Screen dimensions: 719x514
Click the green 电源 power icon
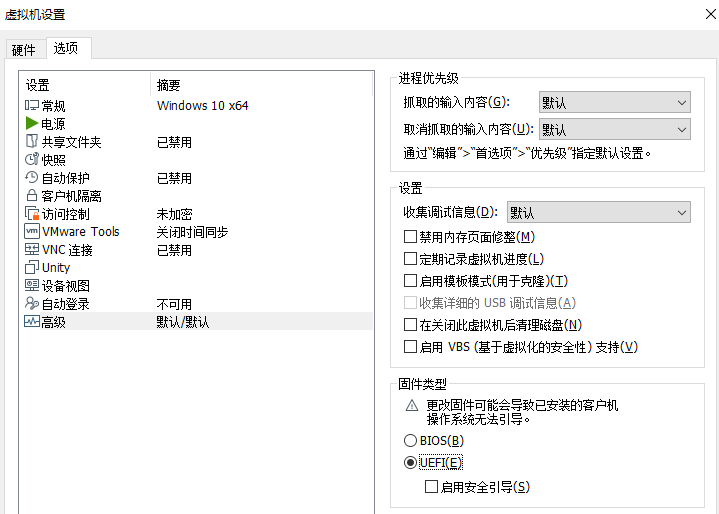coord(32,123)
